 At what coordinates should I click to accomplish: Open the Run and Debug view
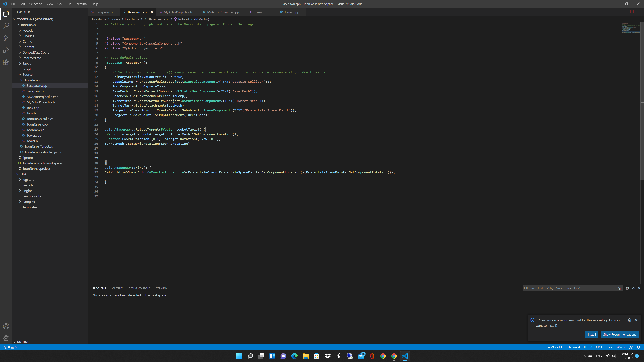tap(6, 50)
